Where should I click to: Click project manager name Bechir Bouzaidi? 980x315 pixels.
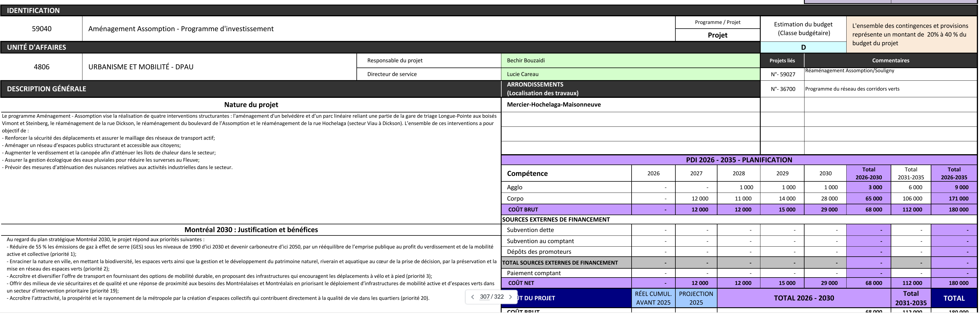(526, 60)
